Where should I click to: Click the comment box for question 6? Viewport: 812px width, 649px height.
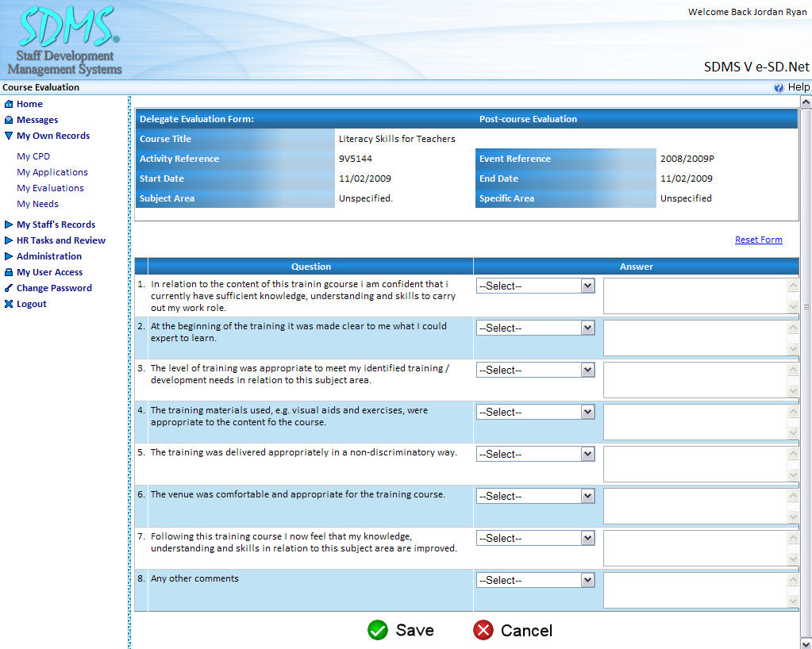point(695,506)
